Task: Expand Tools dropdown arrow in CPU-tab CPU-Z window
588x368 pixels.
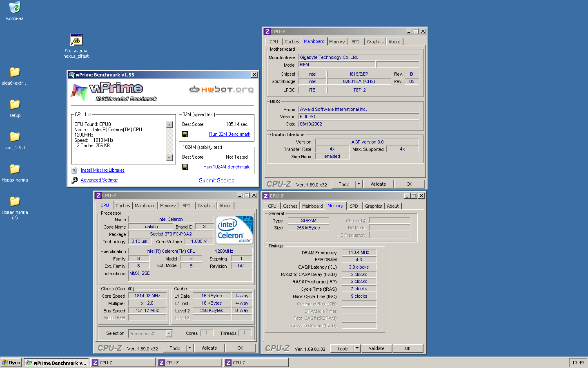Action: tap(189, 348)
